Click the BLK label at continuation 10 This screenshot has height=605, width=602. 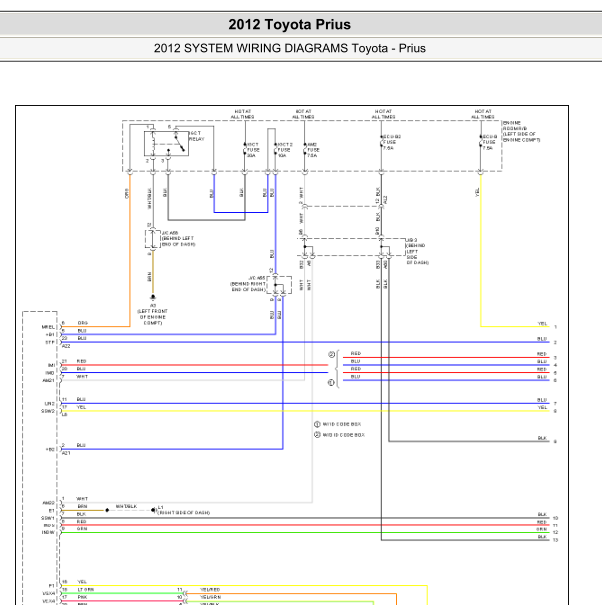click(x=542, y=514)
